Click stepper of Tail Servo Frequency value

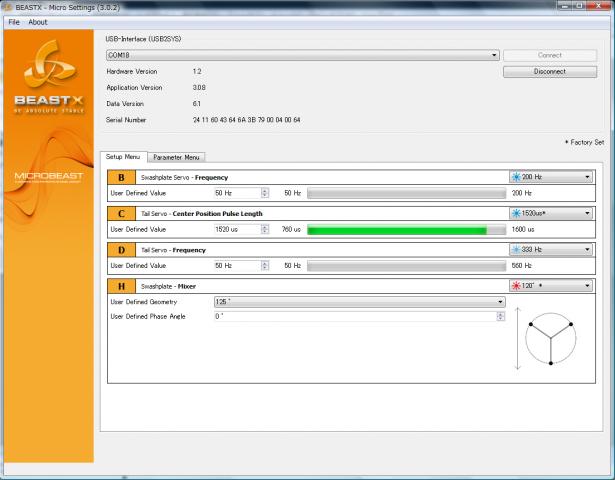(265, 265)
